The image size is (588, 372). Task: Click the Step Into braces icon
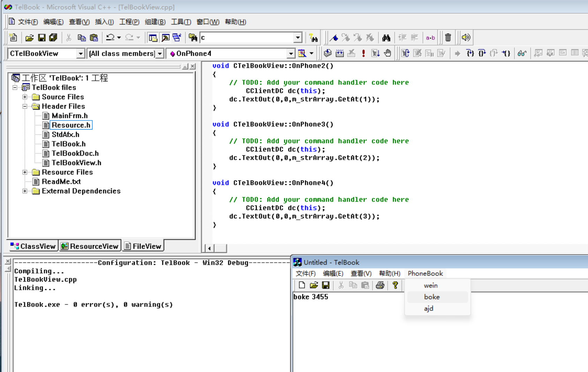tap(470, 53)
